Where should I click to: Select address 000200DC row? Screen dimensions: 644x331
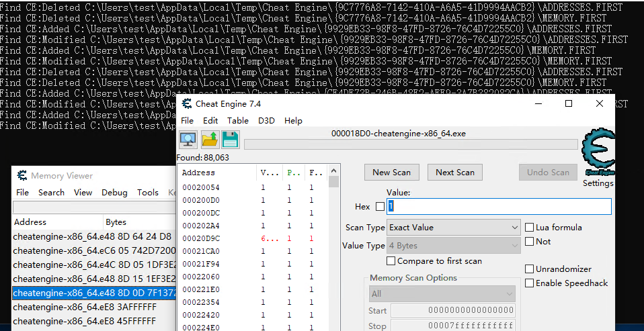coord(253,213)
